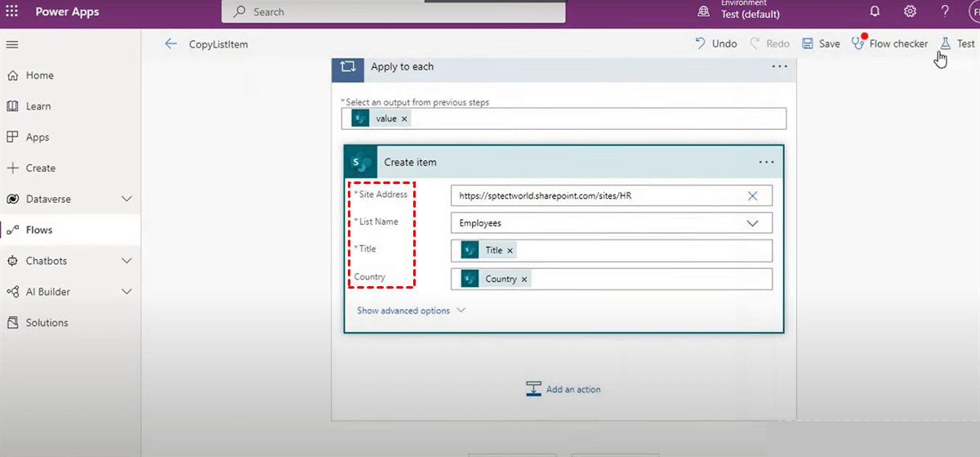The width and height of the screenshot is (980, 457).
Task: Remove the value token with its x
Action: point(404,119)
